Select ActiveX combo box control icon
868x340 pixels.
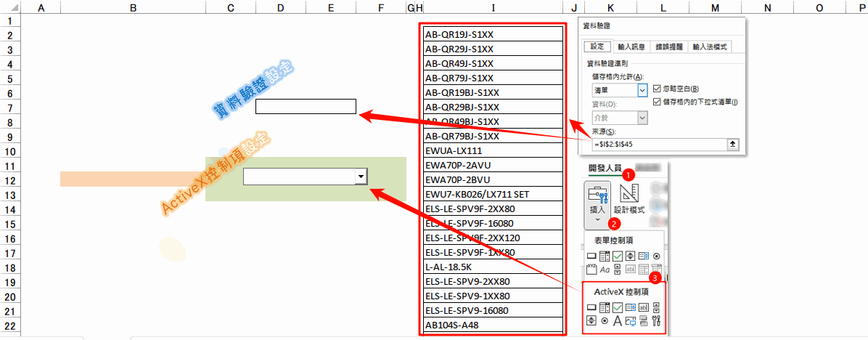coord(605,307)
